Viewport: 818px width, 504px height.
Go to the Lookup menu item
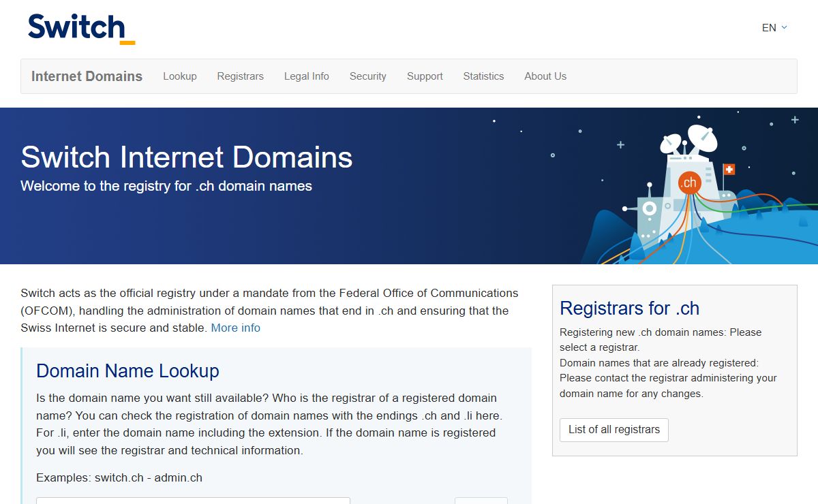(x=180, y=76)
